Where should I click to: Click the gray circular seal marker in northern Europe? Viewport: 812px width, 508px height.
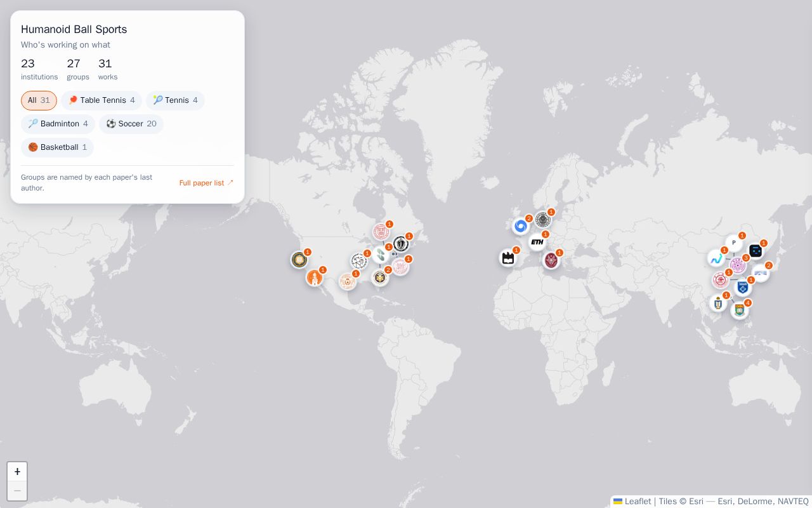[543, 220]
